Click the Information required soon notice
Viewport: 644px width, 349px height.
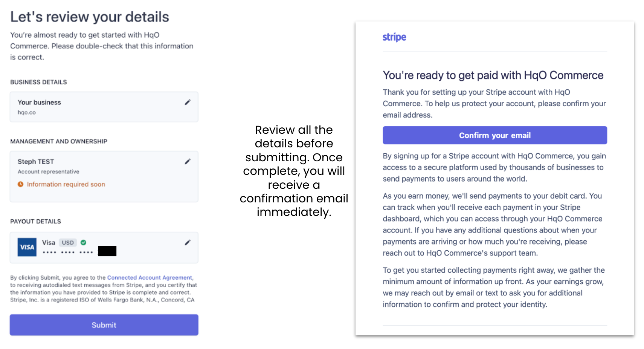click(x=66, y=184)
